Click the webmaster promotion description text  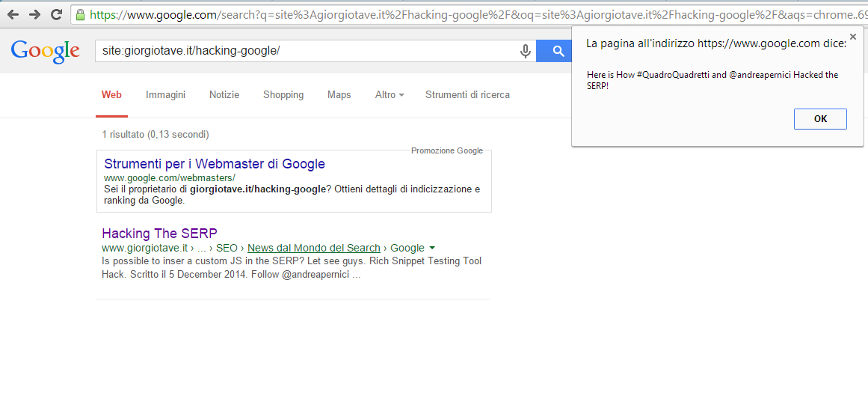click(292, 195)
